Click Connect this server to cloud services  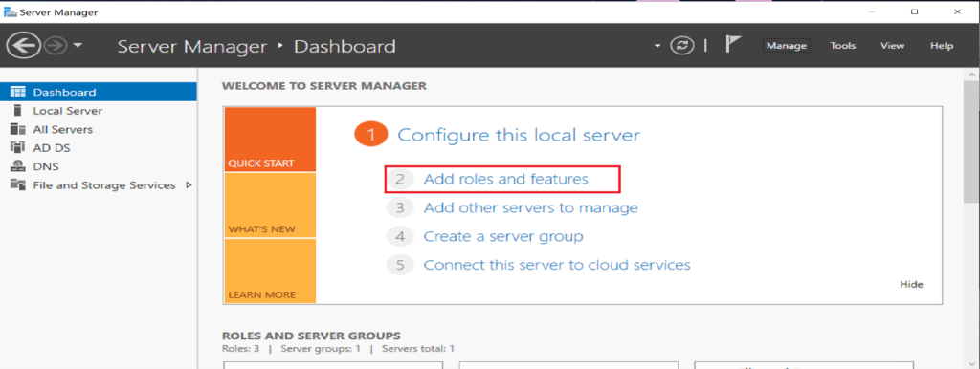(x=557, y=265)
